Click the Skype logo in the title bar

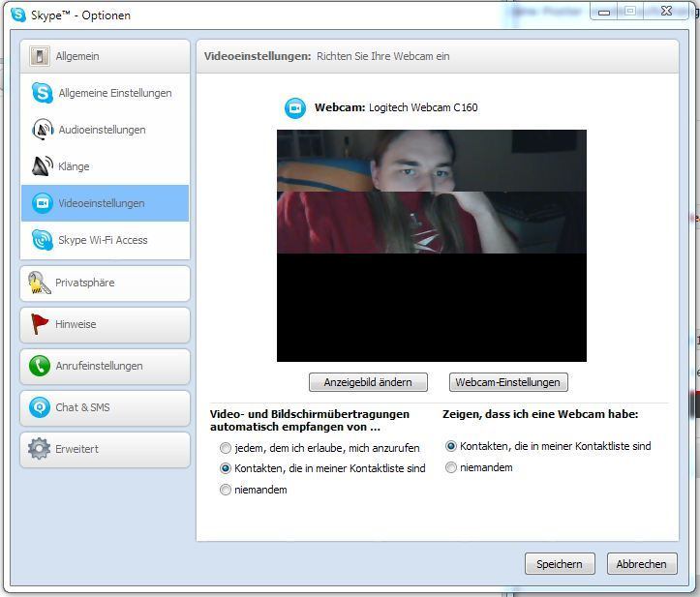point(18,15)
